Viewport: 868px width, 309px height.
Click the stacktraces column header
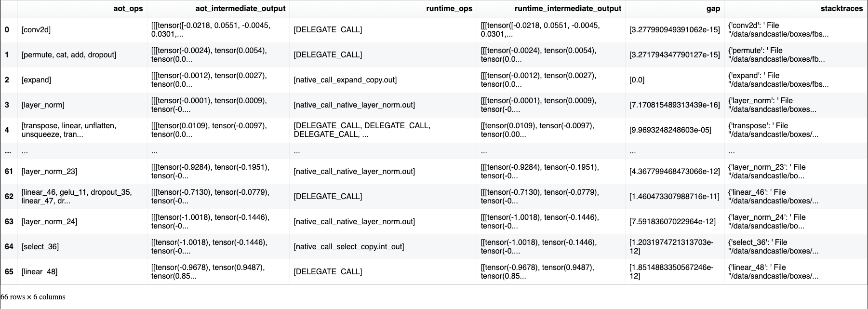point(841,9)
